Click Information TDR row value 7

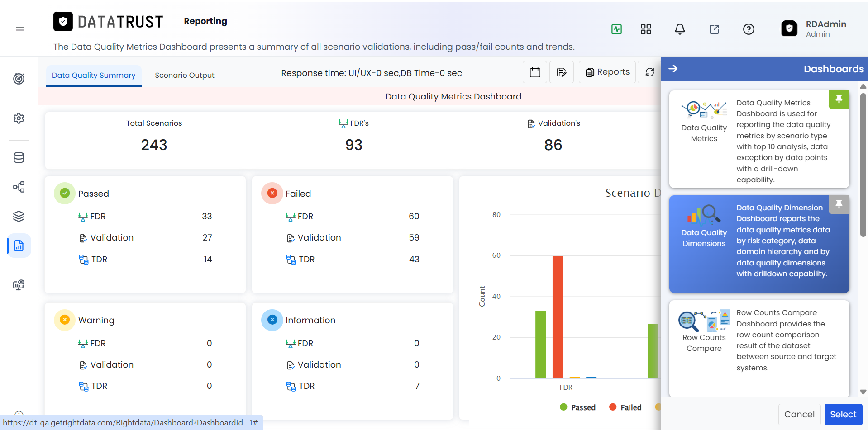(417, 386)
